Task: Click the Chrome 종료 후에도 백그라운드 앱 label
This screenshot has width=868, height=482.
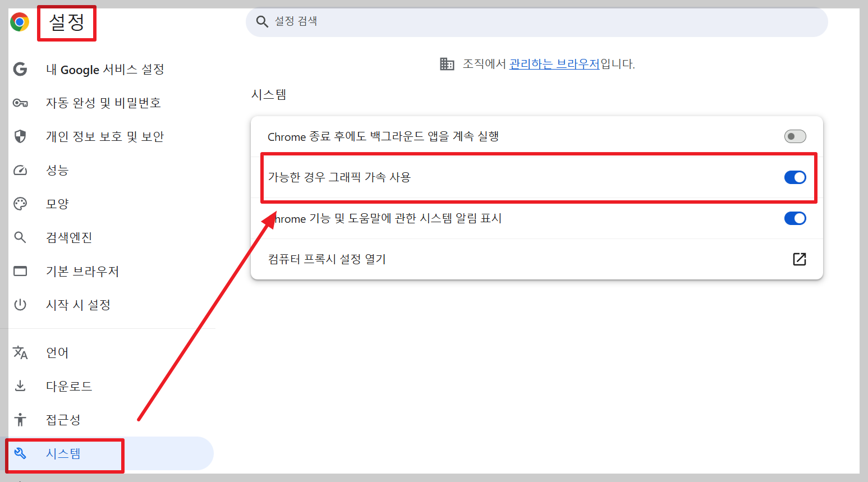Action: click(383, 136)
